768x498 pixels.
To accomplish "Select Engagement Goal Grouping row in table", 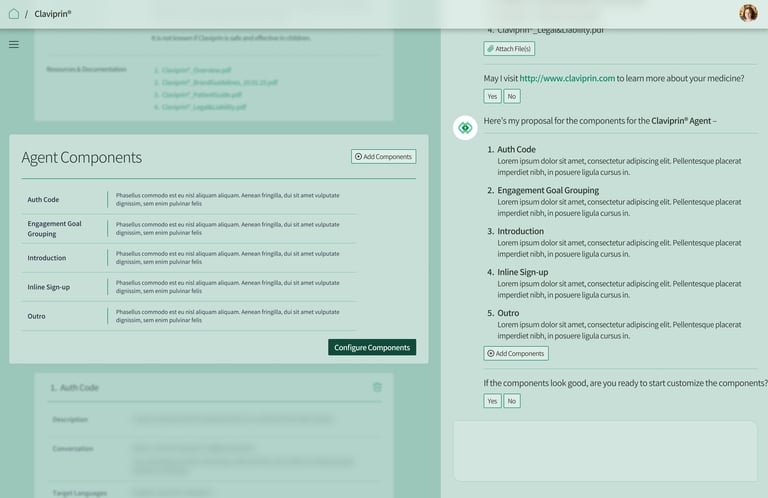I will click(189, 229).
